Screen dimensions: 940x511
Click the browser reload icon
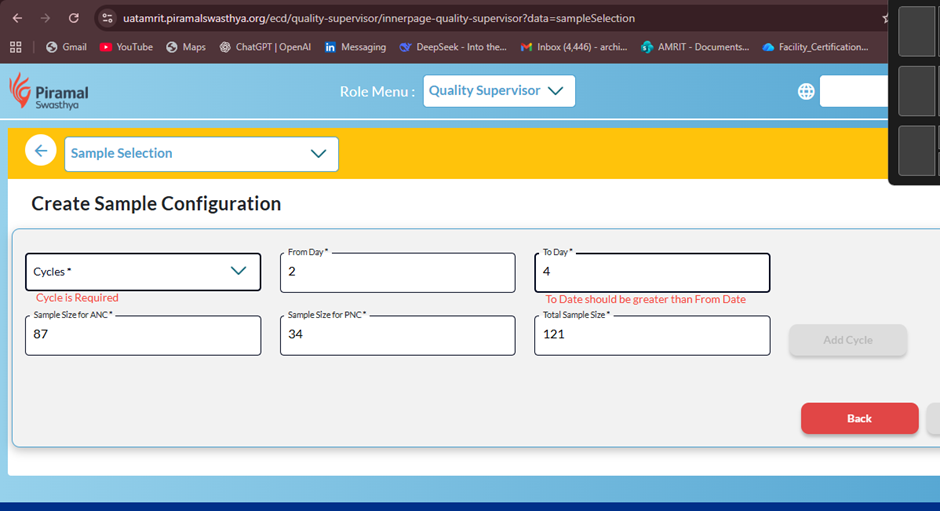click(73, 18)
